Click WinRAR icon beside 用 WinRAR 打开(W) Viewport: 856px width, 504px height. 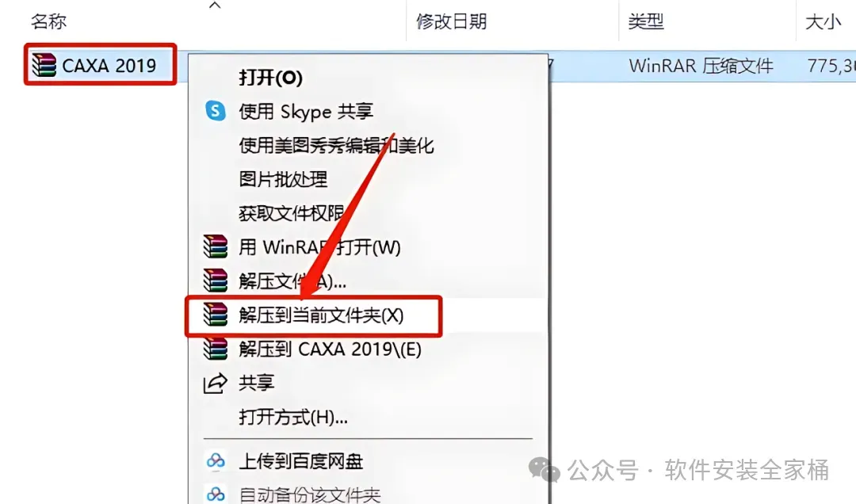[215, 246]
